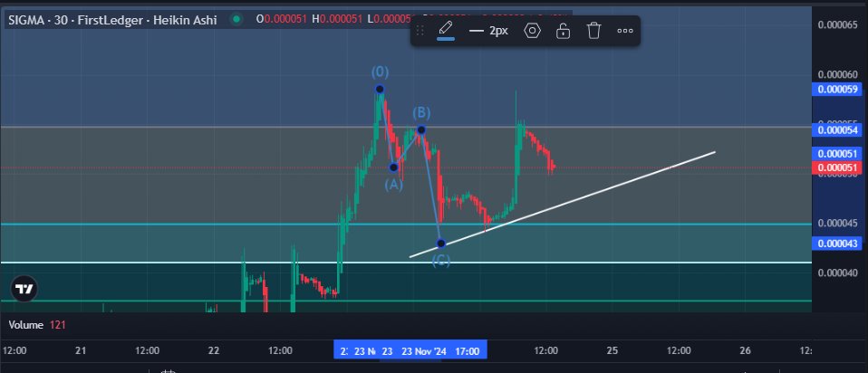Click the 0.000043 blue price label
868x373 pixels.
point(838,243)
